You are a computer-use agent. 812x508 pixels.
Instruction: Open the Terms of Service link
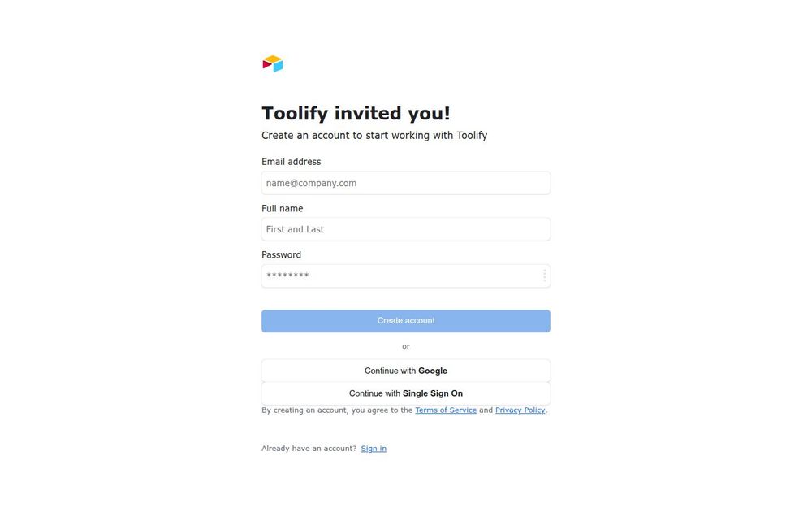click(x=445, y=410)
